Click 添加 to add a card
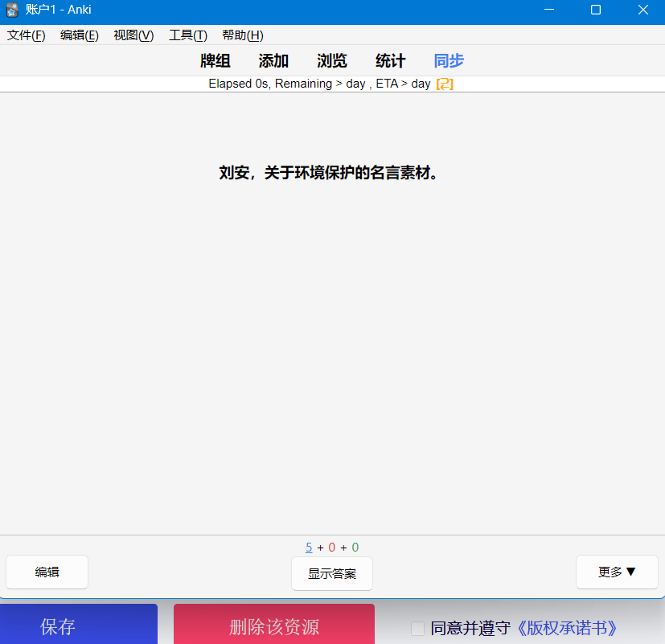 [x=273, y=61]
